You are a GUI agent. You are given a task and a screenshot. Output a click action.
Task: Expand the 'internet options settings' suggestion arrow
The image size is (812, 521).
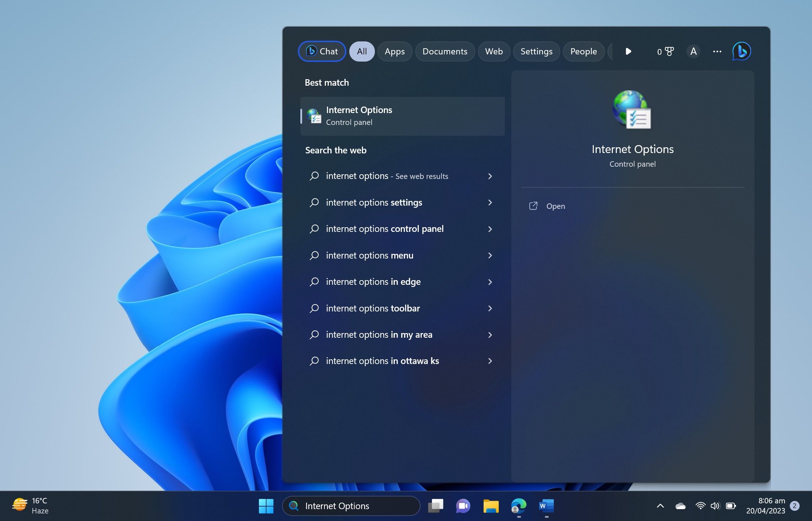pyautogui.click(x=490, y=203)
